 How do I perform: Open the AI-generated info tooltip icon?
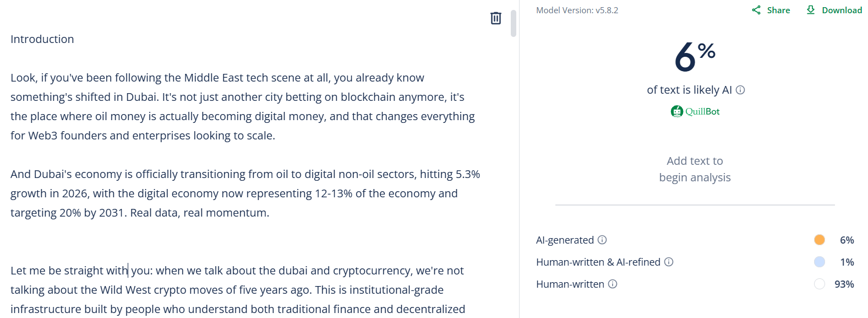(x=602, y=240)
